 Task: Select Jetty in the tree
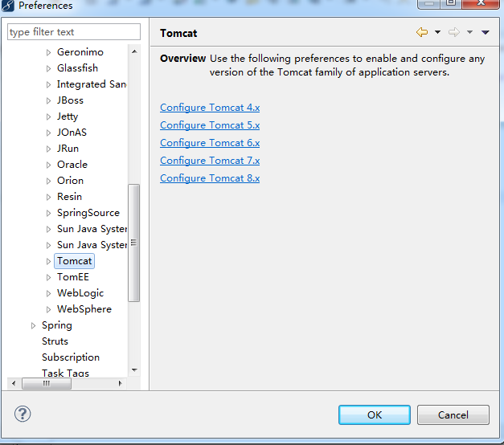click(68, 116)
